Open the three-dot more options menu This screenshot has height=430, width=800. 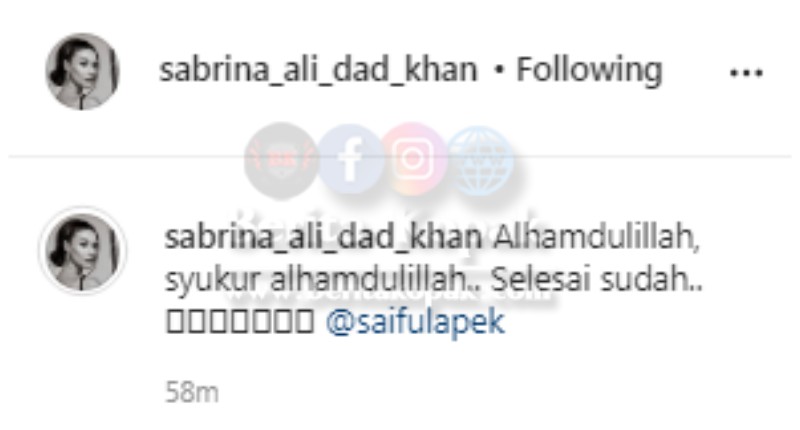point(746,73)
